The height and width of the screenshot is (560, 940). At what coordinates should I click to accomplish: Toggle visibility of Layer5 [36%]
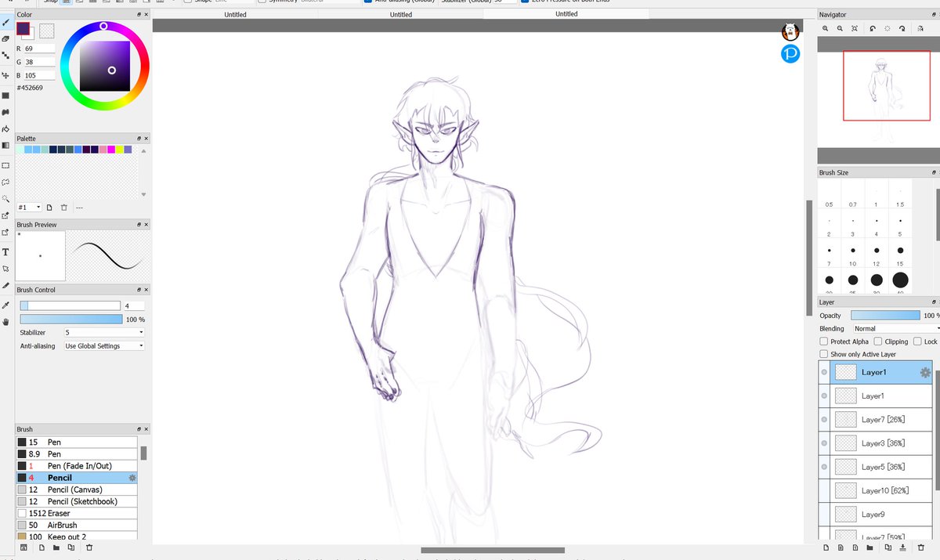coord(824,467)
